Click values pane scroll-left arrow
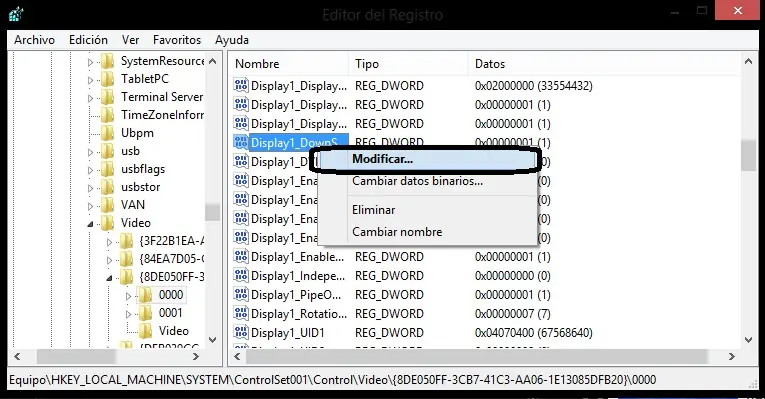The image size is (765, 399). (238, 357)
